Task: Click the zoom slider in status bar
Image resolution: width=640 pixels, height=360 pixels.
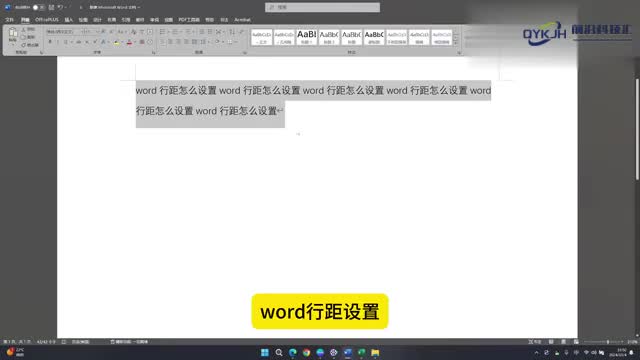Action: (x=605, y=342)
